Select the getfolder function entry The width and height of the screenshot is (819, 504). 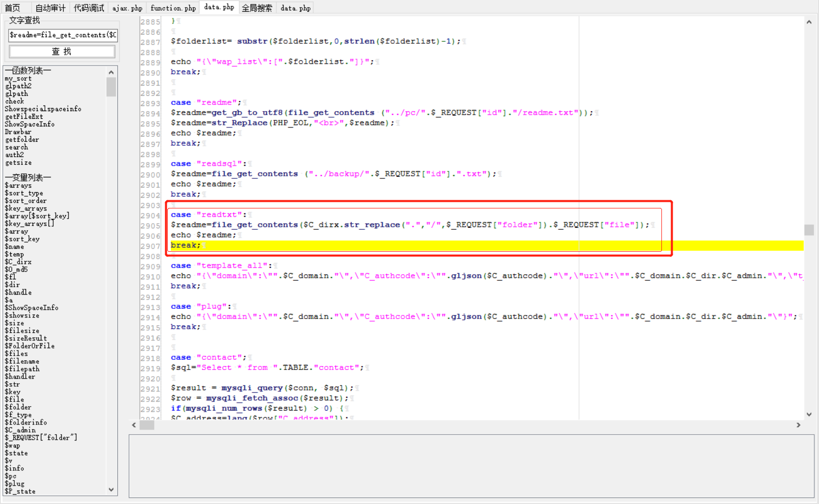point(22,139)
